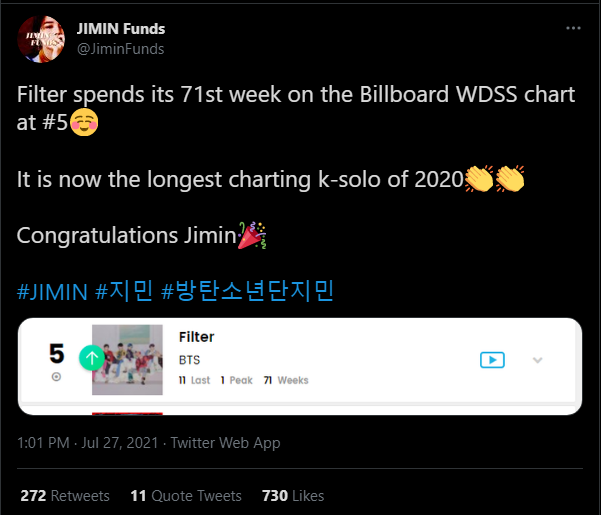Open the Filter BTS album artwork thumbnail
Viewport: 601px width, 515px height.
click(127, 359)
